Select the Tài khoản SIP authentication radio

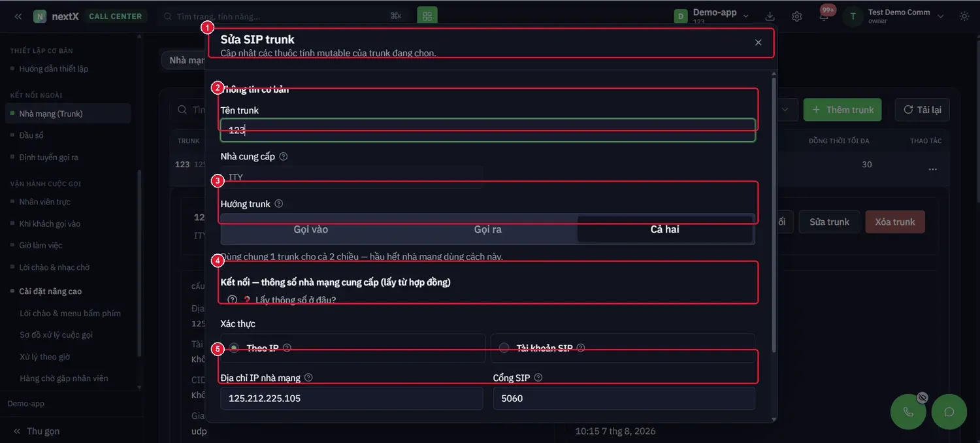click(504, 348)
